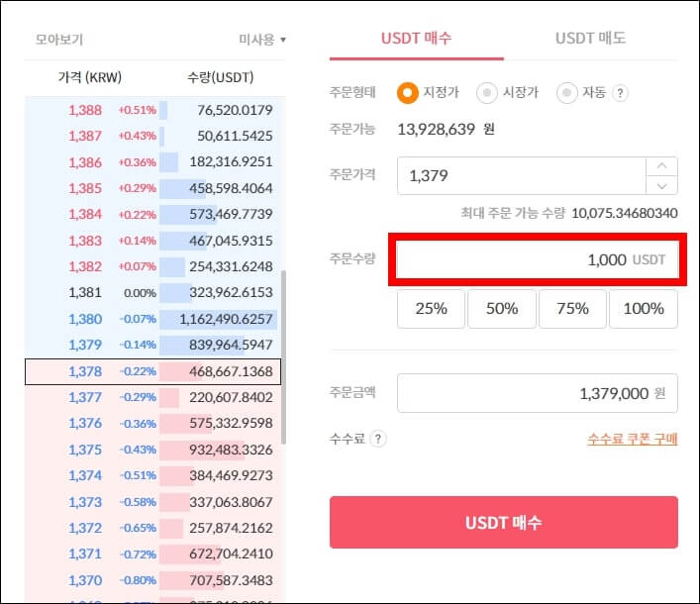Open the help icon next to 수수료
The height and width of the screenshot is (604, 700).
click(x=378, y=439)
